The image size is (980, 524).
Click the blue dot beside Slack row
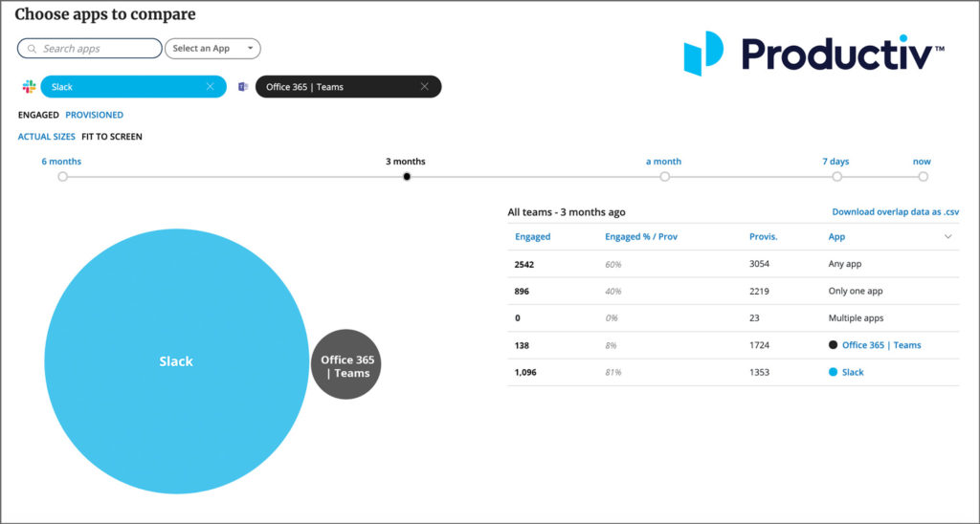(x=833, y=372)
